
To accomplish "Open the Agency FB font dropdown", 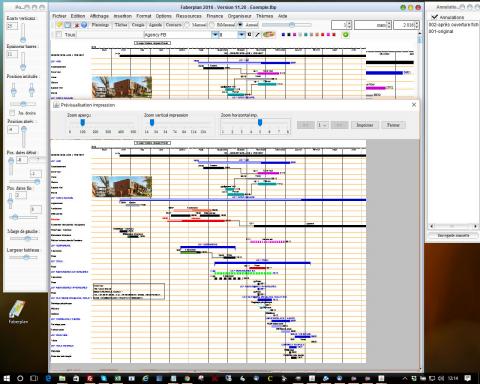I will pyautogui.click(x=215, y=35).
